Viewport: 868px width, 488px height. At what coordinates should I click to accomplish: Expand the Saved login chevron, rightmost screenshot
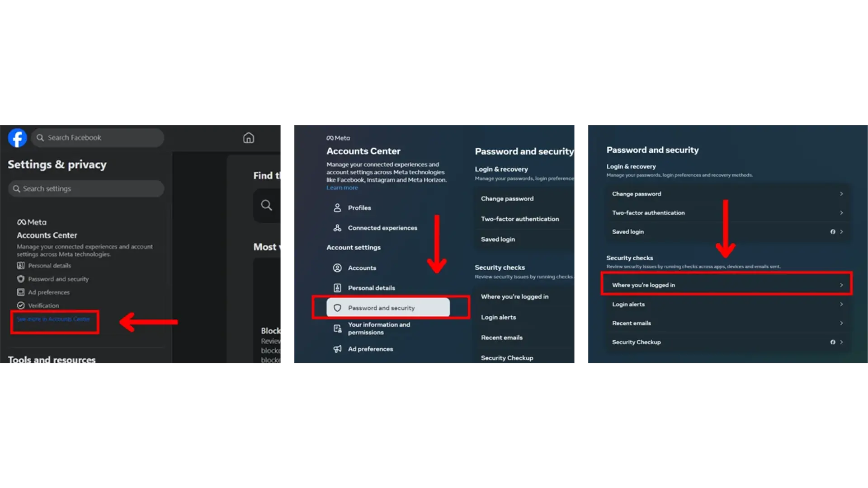(x=841, y=232)
